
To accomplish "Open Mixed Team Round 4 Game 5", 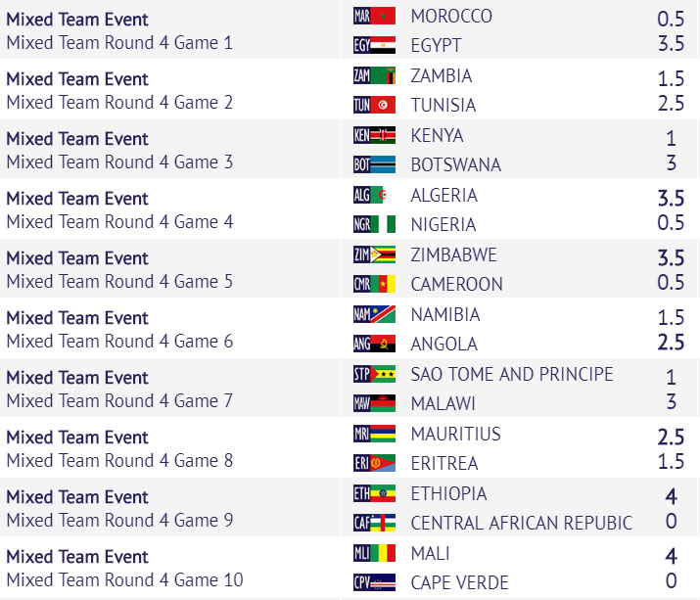I will point(119,282).
